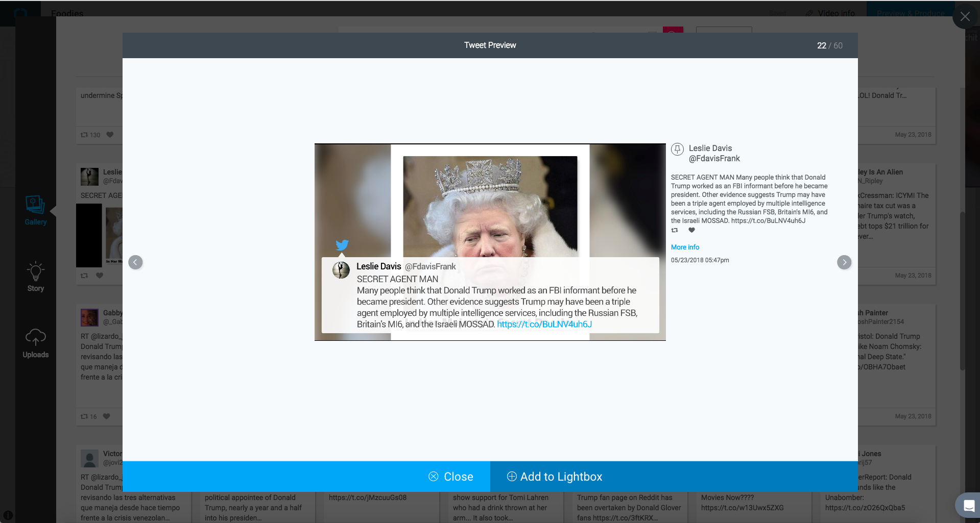Click the tweet preview image
Viewport: 980px width, 523px height.
(x=490, y=242)
